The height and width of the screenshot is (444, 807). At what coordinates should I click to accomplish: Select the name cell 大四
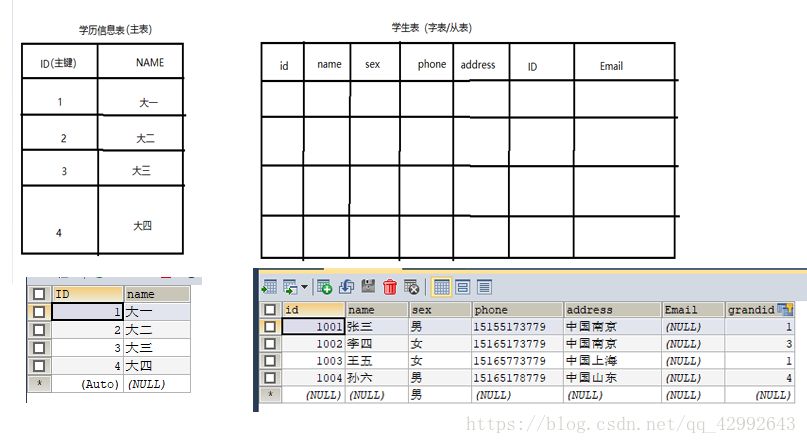[156, 366]
